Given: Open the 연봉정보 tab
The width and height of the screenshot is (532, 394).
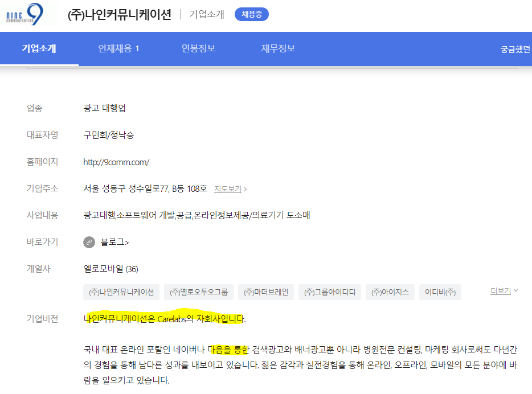Looking at the screenshot, I should click(198, 48).
